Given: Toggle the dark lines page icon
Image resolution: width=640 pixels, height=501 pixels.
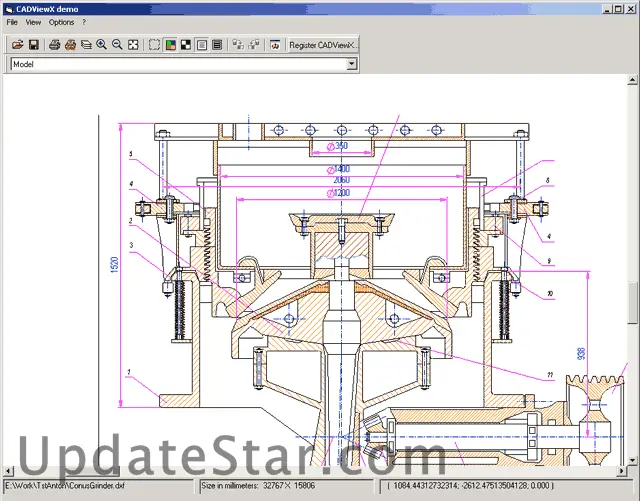Looking at the screenshot, I should (217, 45).
